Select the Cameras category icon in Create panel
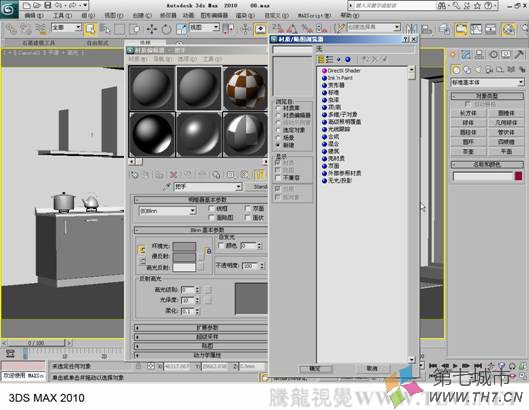Viewport: 529px width, 410px height. (489, 70)
